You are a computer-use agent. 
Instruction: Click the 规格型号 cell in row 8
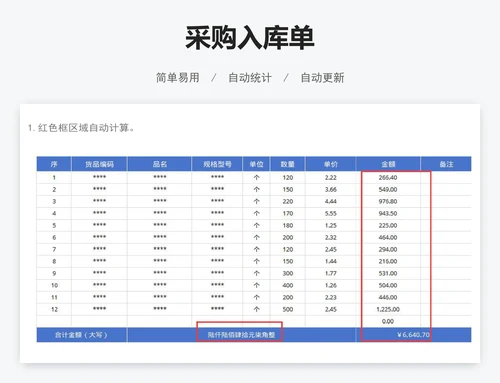click(217, 261)
